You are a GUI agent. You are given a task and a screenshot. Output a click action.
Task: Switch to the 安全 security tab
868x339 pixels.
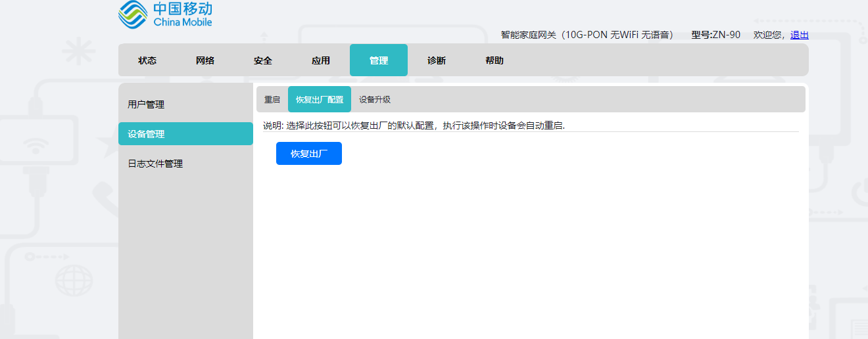[x=263, y=60]
